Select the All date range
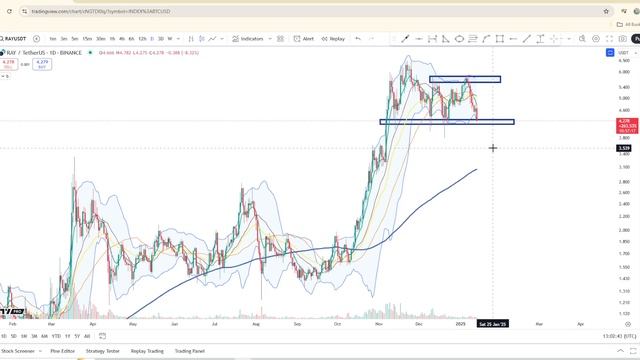This screenshot has height=360, width=640. 87,336
